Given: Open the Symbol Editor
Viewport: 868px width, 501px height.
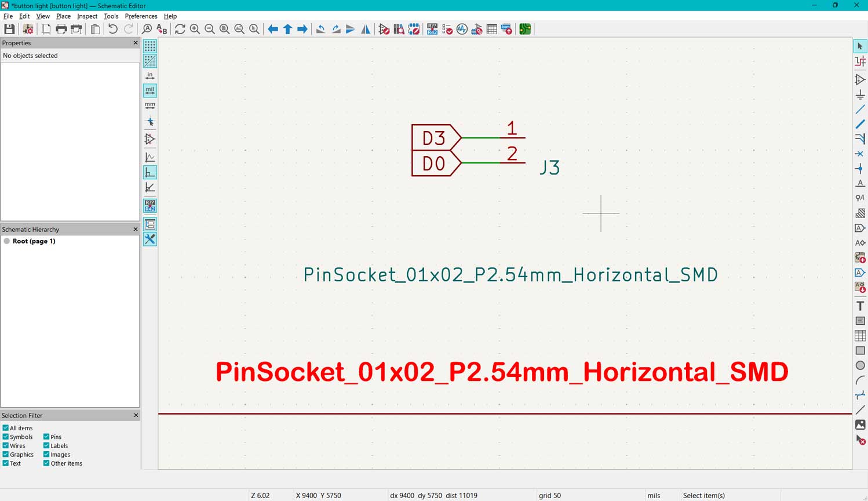Looking at the screenshot, I should [384, 29].
